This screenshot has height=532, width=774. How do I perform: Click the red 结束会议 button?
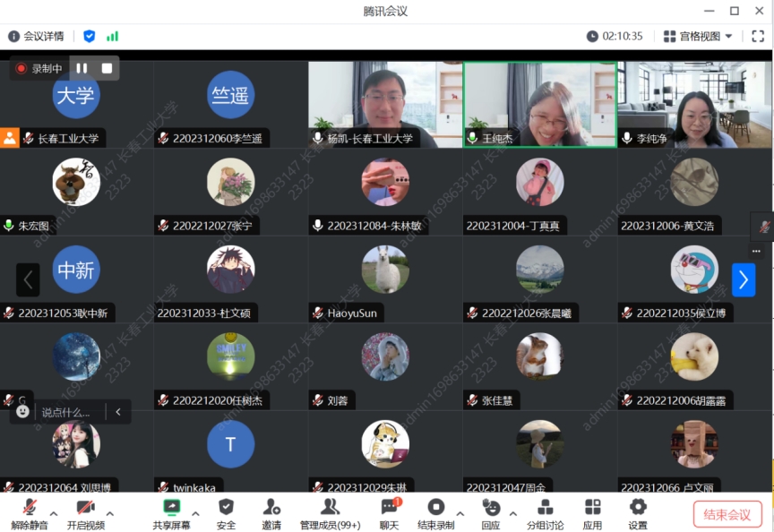727,514
